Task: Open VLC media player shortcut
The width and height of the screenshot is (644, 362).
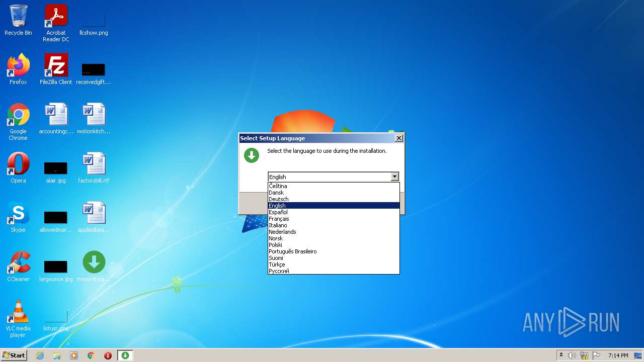Action: 18,319
